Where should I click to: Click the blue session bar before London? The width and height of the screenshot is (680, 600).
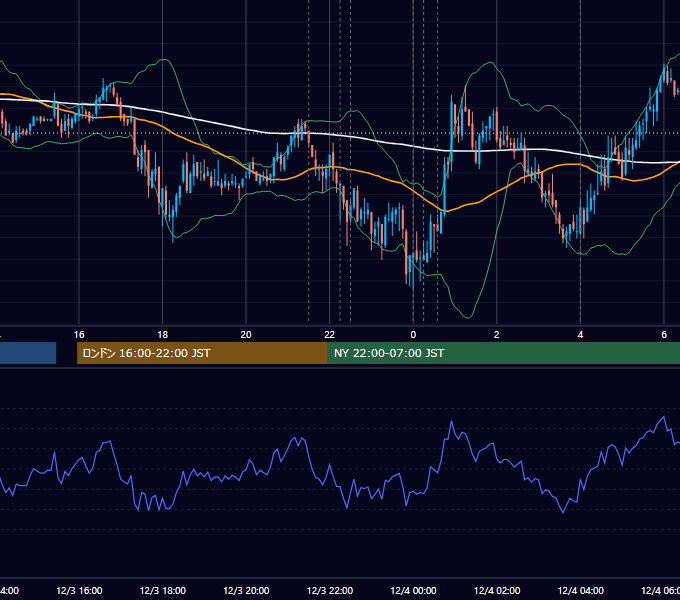(28, 353)
